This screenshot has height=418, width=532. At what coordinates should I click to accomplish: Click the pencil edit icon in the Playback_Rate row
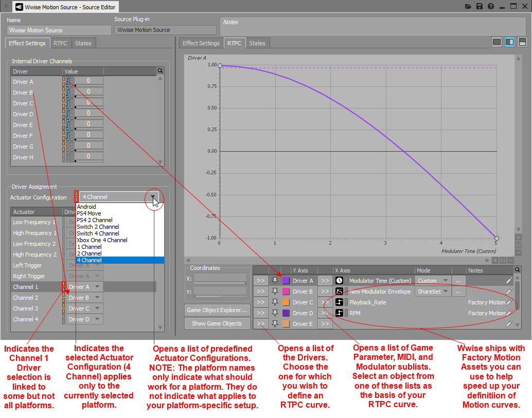click(x=509, y=302)
